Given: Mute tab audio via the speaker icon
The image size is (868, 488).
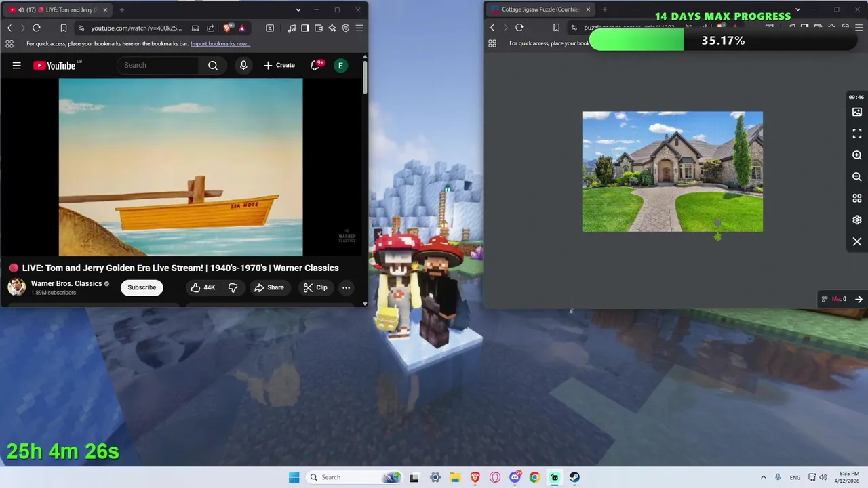Looking at the screenshot, I should click(x=21, y=10).
